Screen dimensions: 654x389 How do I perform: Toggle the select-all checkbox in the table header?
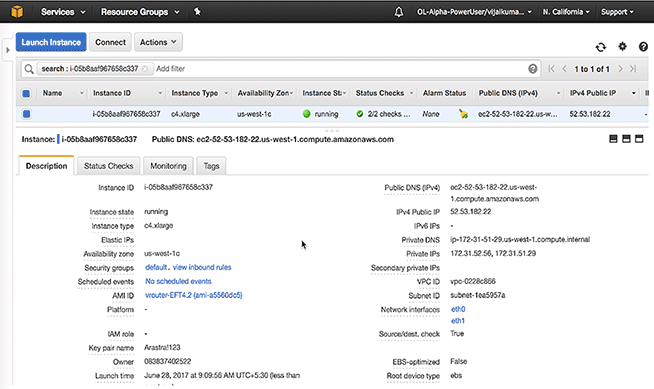tap(26, 93)
